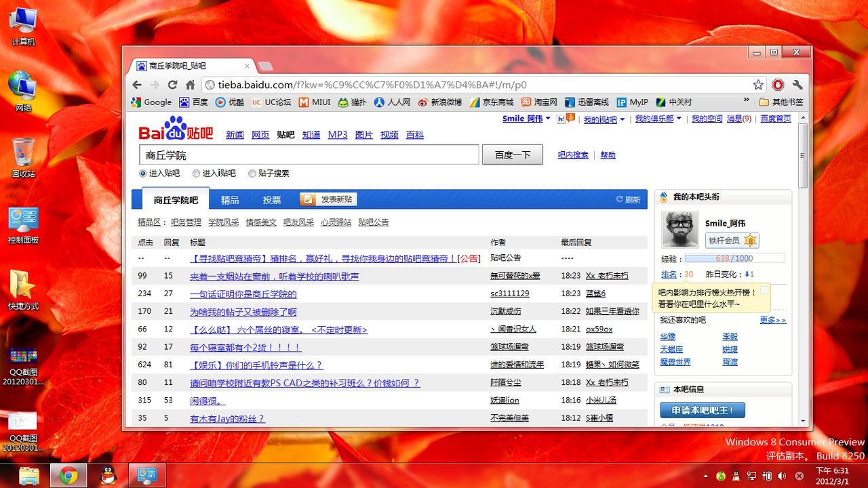This screenshot has height=488, width=868.
Task: Select the 回收站 recycle bin desktop icon
Action: 23,158
